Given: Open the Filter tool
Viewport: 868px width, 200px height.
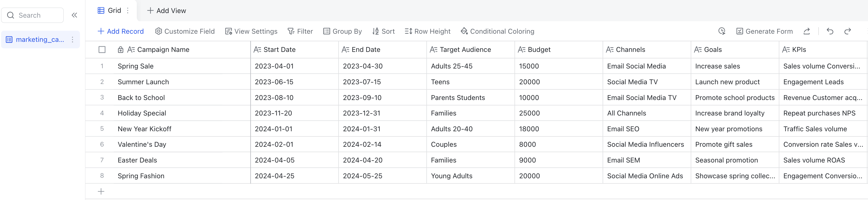Looking at the screenshot, I should point(300,31).
